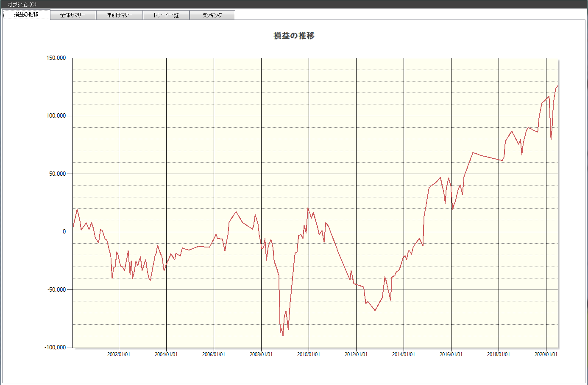Click the 2016/01/01 date label
This screenshot has height=385, width=588.
click(x=451, y=354)
